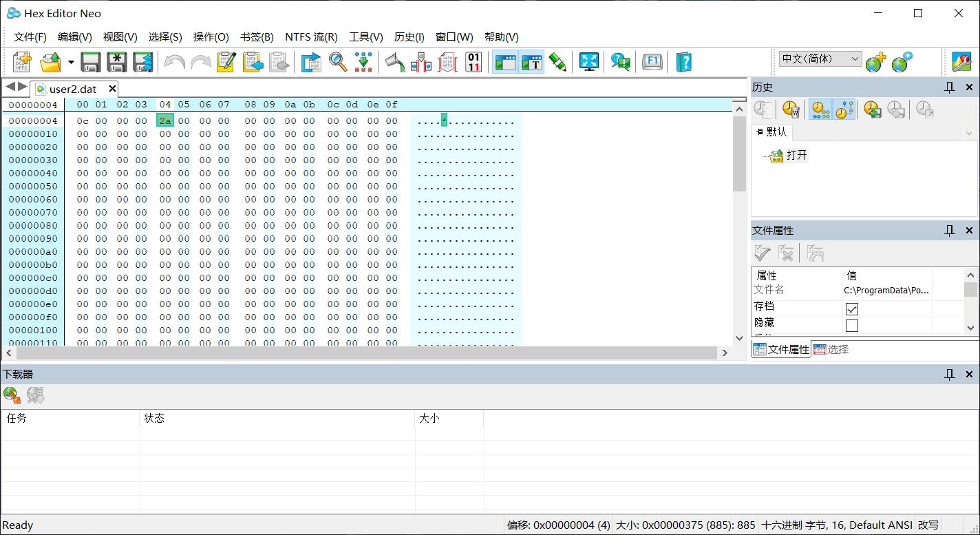Image resolution: width=980 pixels, height=535 pixels.
Task: Open the NTFS 流(R) menu
Action: [x=312, y=37]
